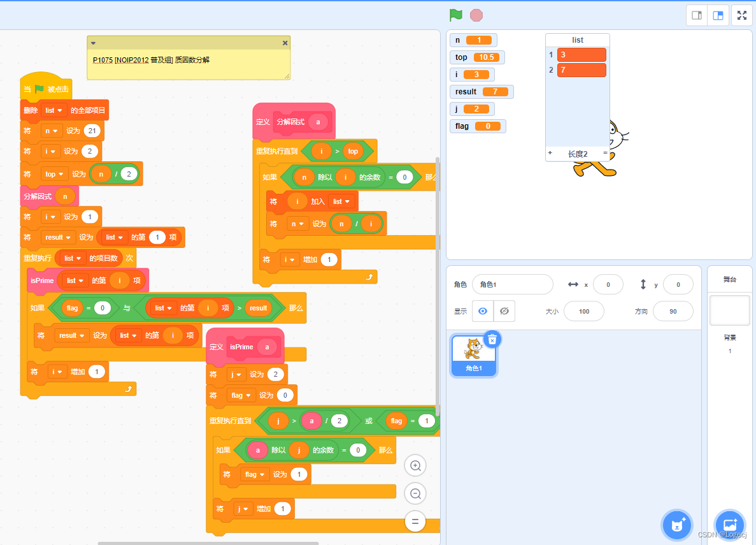Image resolution: width=756 pixels, height=545 pixels.
Task: Stop the project with the red stop button
Action: (476, 15)
